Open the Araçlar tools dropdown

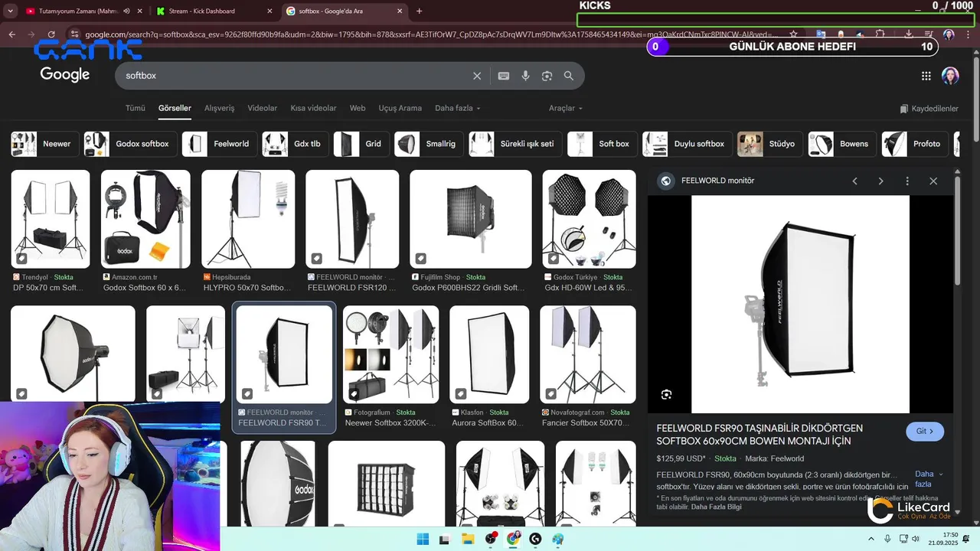point(566,108)
